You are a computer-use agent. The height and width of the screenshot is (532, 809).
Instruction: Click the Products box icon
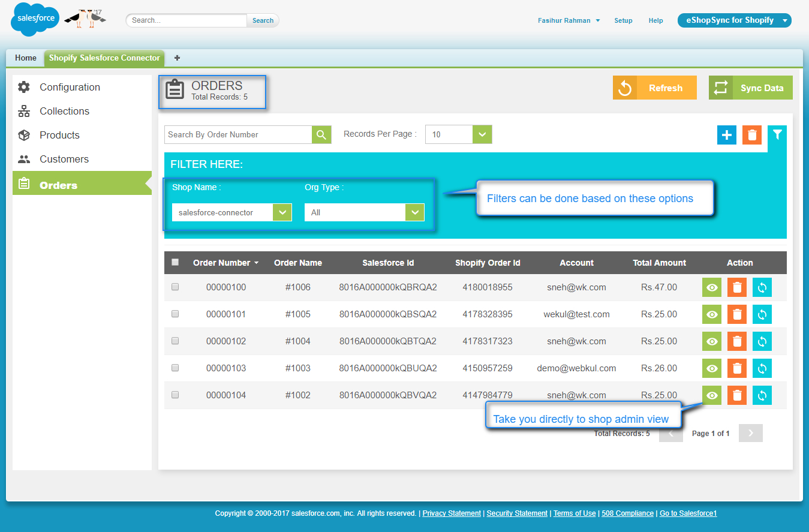[24, 135]
